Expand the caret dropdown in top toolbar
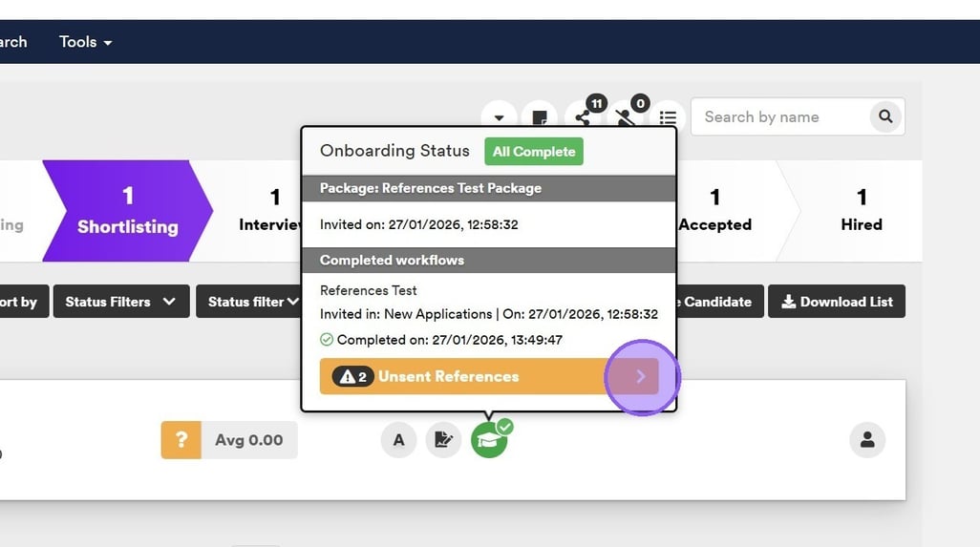 (x=499, y=117)
